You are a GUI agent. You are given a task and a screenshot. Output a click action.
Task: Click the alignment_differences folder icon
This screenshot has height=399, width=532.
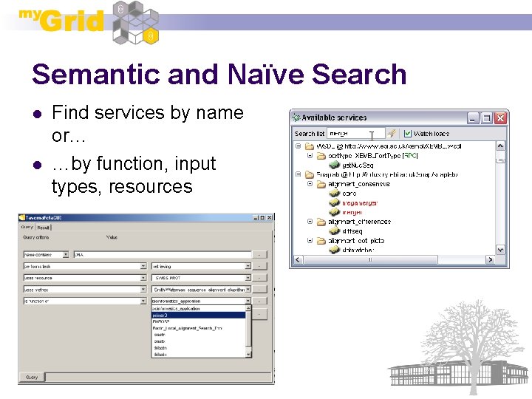[x=321, y=222]
